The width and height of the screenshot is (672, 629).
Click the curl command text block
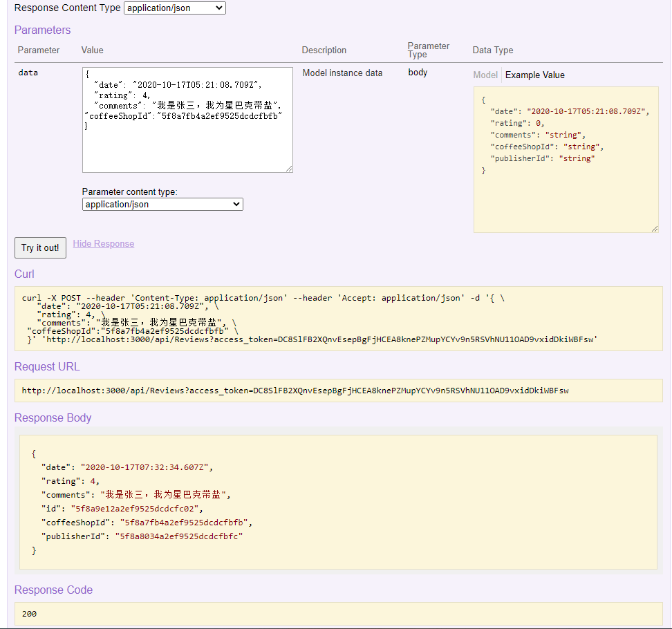339,319
